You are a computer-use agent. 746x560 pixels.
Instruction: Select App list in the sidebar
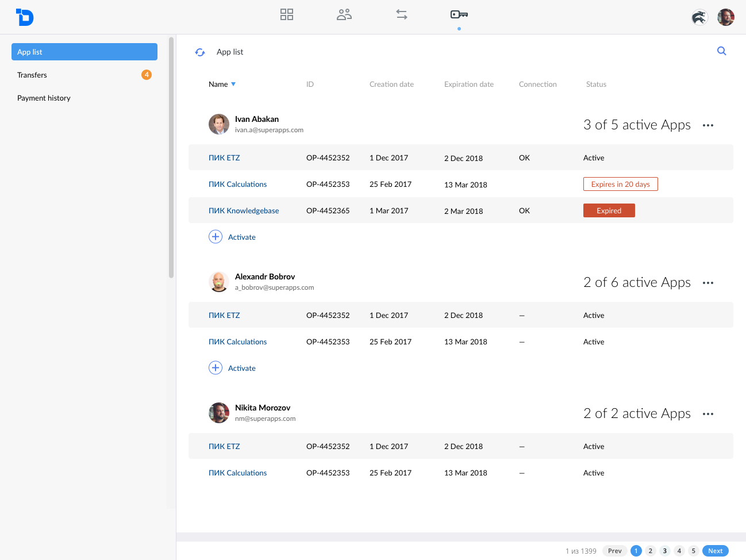coord(84,52)
